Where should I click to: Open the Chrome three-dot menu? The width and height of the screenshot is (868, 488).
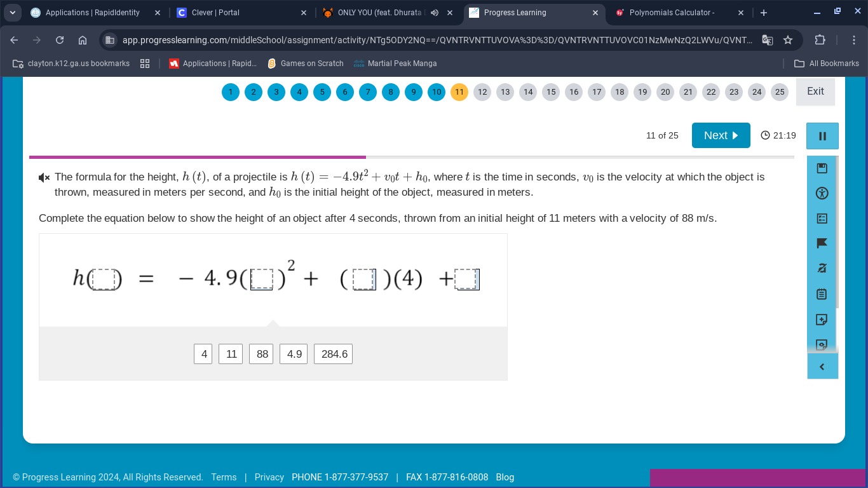854,40
